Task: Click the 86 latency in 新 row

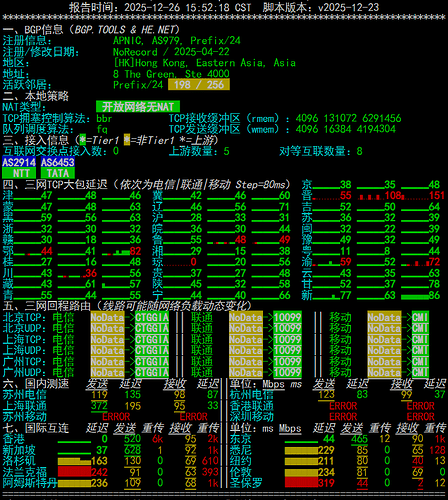Action: pyautogui.click(x=434, y=295)
